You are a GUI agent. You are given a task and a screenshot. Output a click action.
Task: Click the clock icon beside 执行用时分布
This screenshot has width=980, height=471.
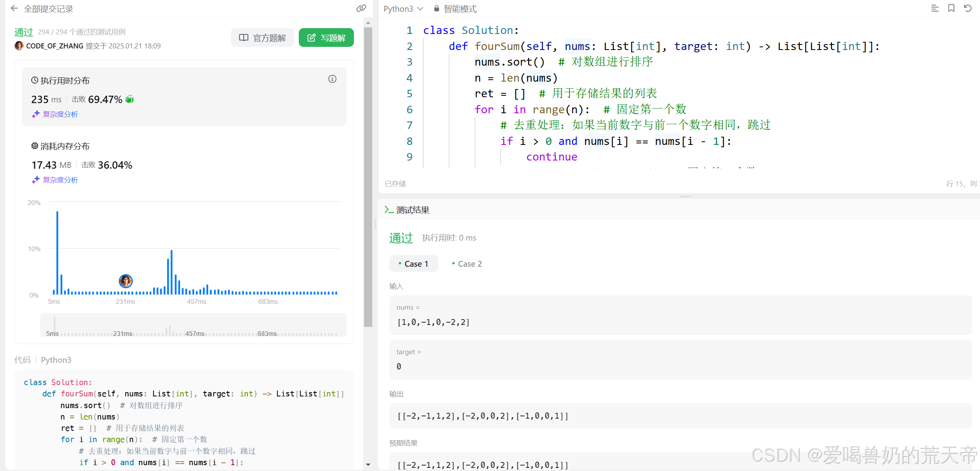[35, 80]
